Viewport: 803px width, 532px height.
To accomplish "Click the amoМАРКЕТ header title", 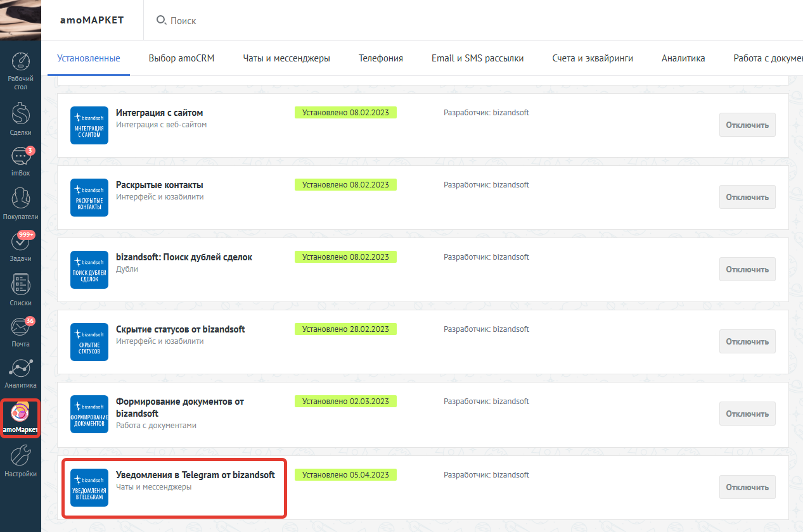I will (92, 20).
